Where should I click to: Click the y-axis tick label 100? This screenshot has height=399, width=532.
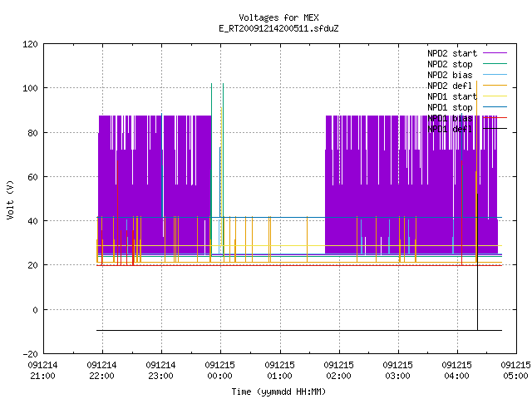coord(30,89)
